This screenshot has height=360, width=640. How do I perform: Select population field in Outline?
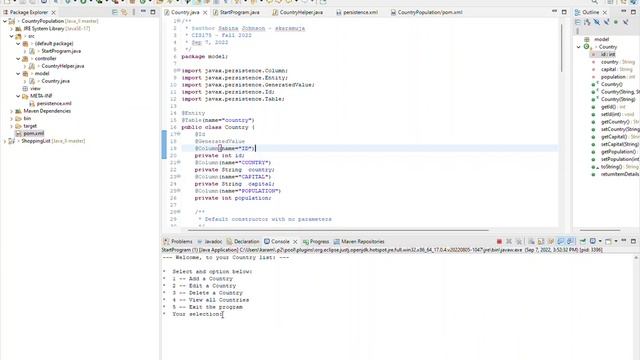tap(613, 77)
